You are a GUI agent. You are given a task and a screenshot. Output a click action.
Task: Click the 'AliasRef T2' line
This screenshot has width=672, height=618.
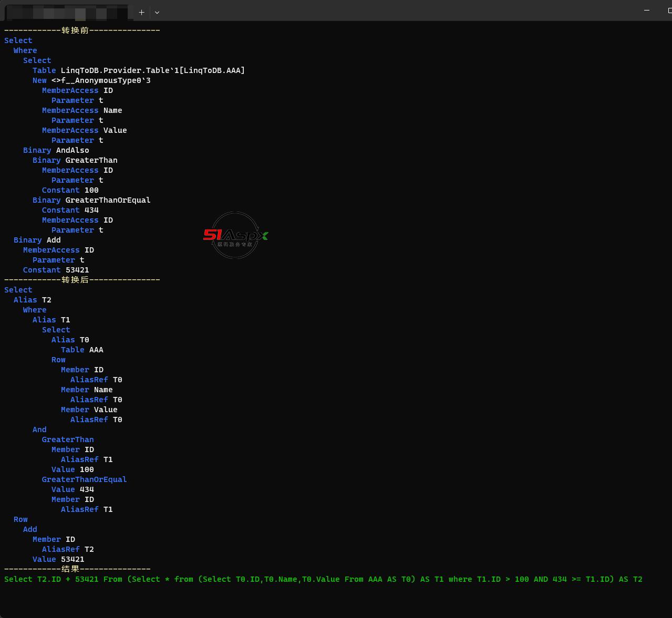pyautogui.click(x=68, y=549)
